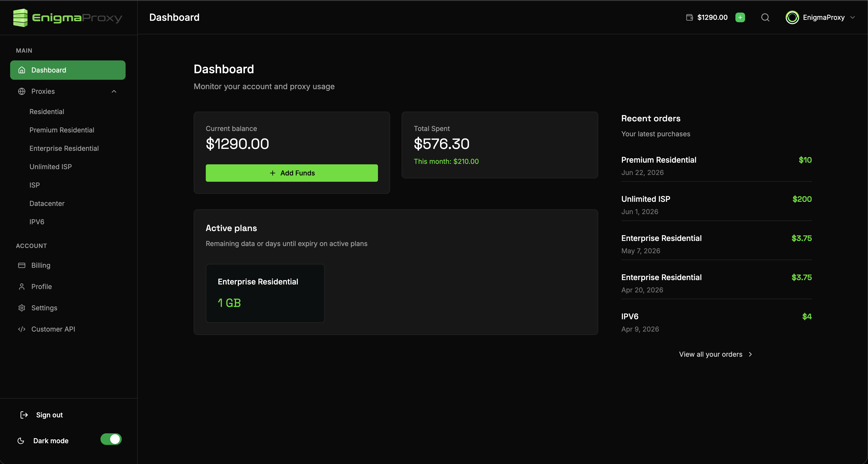Open search with the magnifier icon

[x=765, y=18]
